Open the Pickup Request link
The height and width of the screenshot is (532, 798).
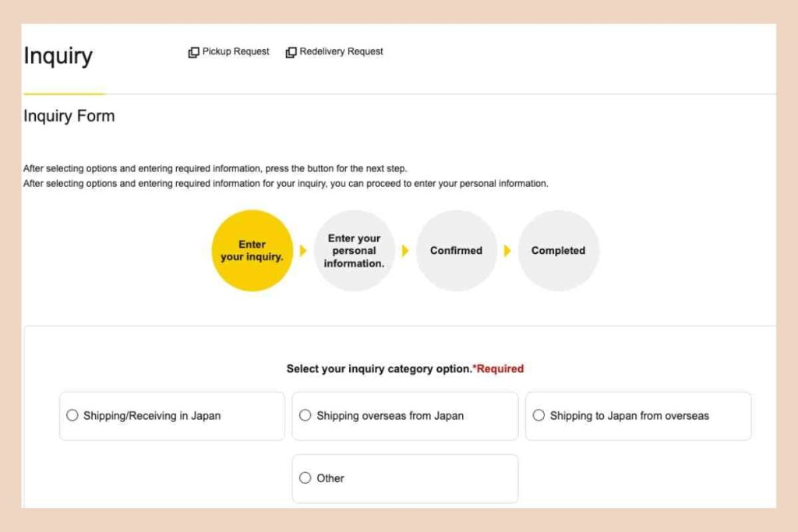pyautogui.click(x=235, y=51)
